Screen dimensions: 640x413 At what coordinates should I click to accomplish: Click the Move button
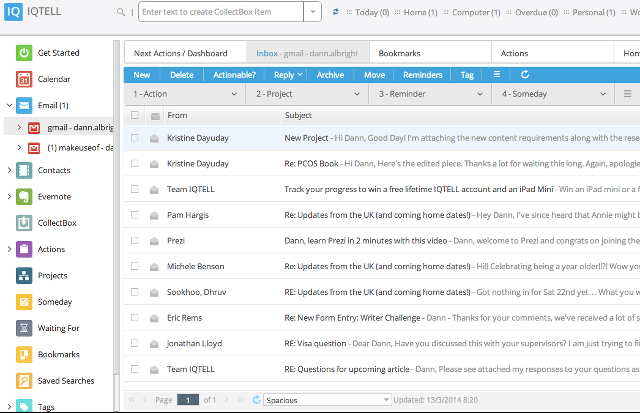coord(374,75)
